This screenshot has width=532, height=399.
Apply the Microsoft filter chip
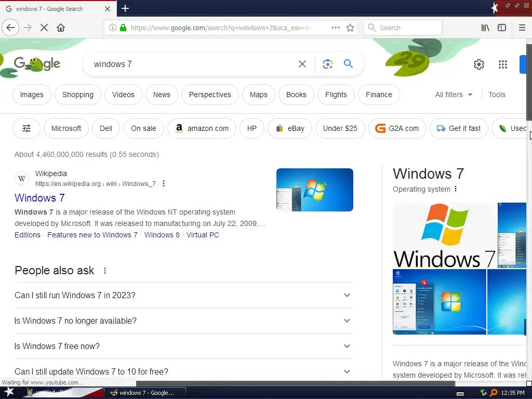(66, 128)
